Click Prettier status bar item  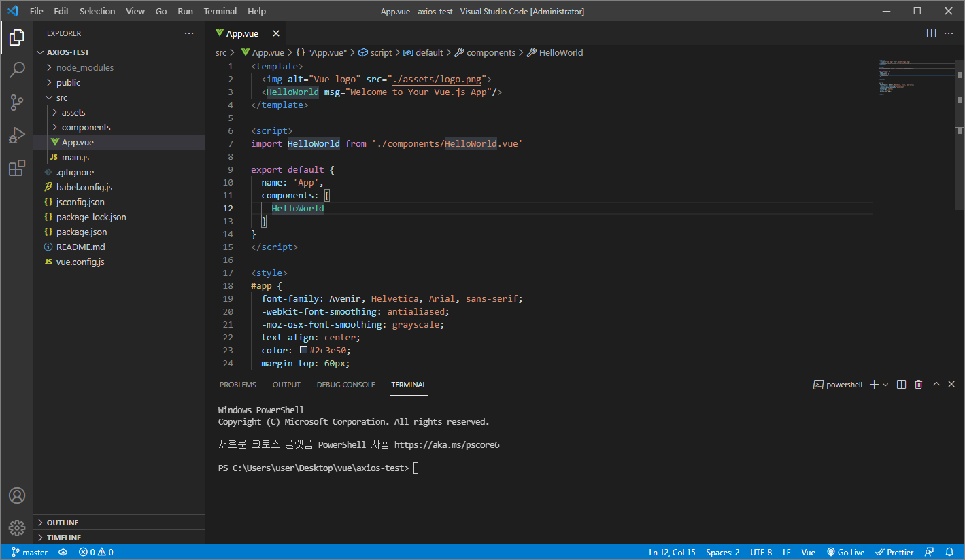pyautogui.click(x=894, y=553)
